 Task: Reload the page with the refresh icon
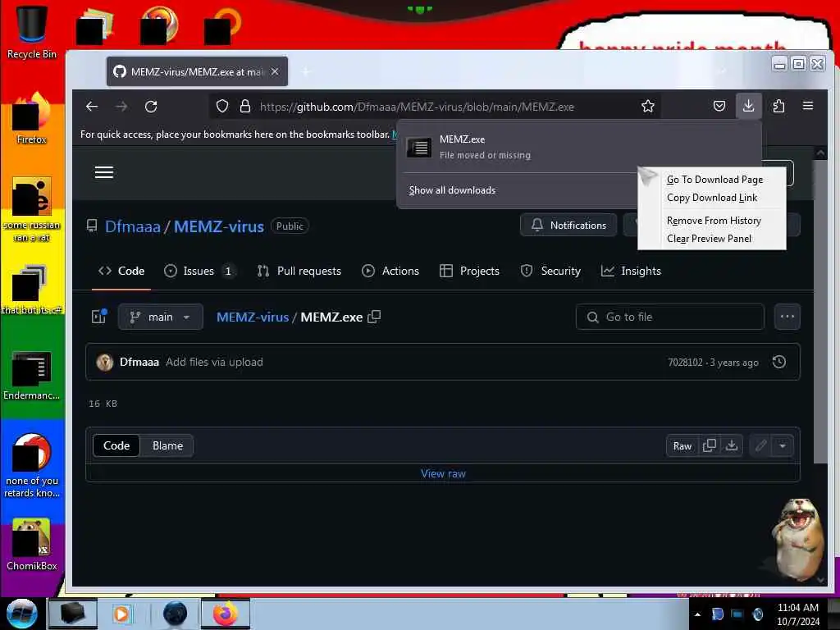coord(151,106)
